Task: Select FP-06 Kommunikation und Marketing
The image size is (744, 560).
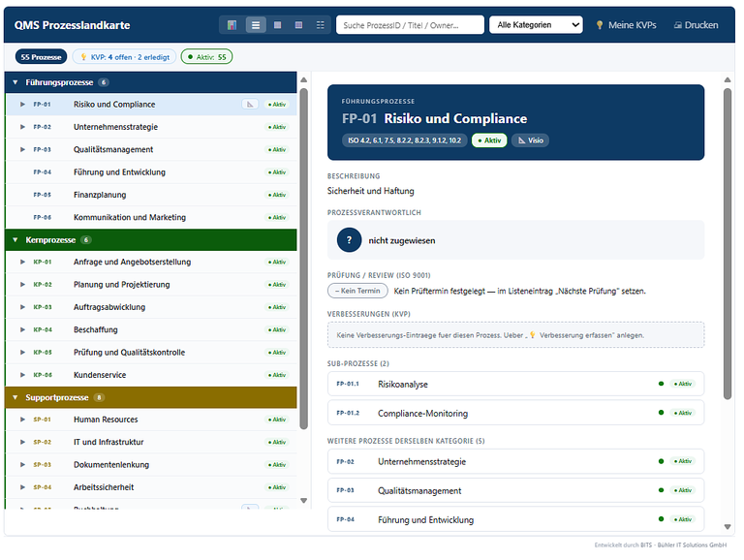Action: point(151,217)
